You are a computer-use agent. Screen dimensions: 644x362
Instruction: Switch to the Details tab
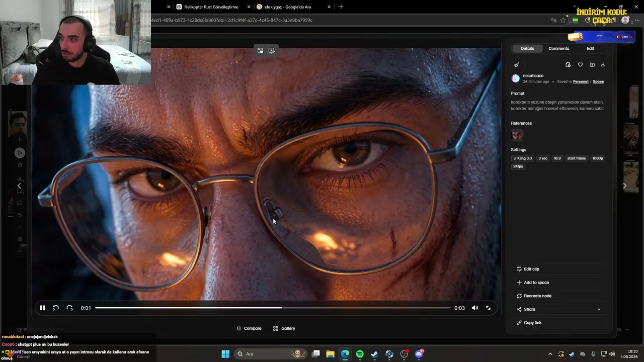pos(527,48)
